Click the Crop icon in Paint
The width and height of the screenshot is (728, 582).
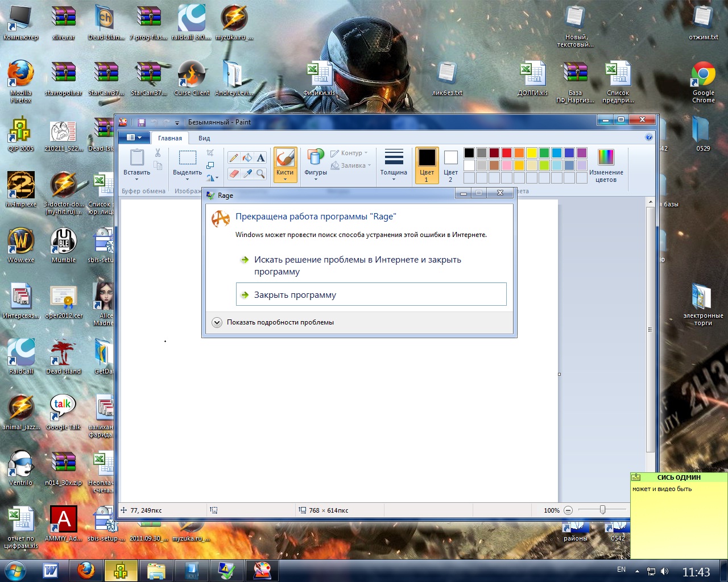click(x=210, y=153)
